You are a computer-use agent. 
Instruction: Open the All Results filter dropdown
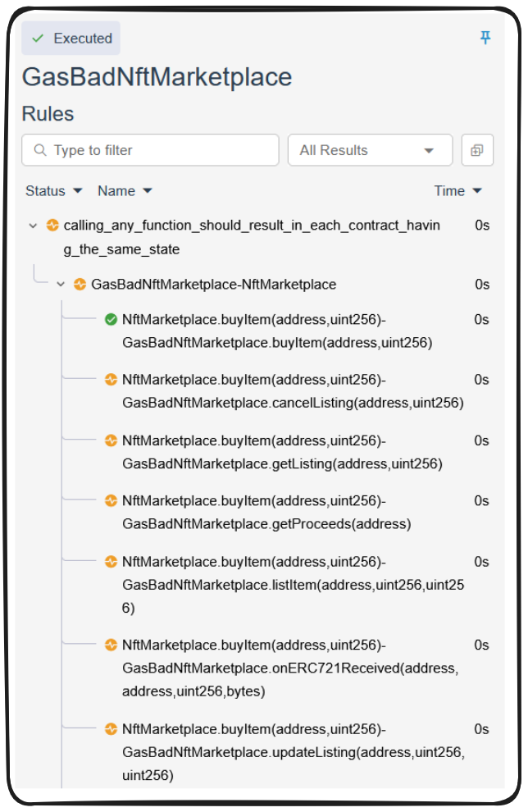370,150
